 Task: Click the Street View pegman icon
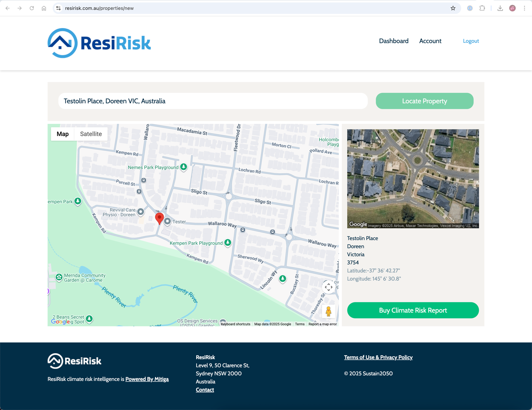point(328,311)
